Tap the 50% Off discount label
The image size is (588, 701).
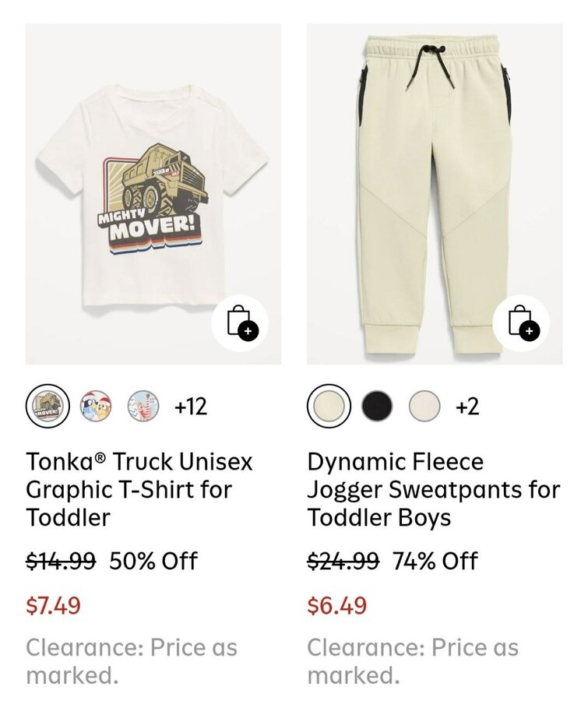(x=153, y=561)
